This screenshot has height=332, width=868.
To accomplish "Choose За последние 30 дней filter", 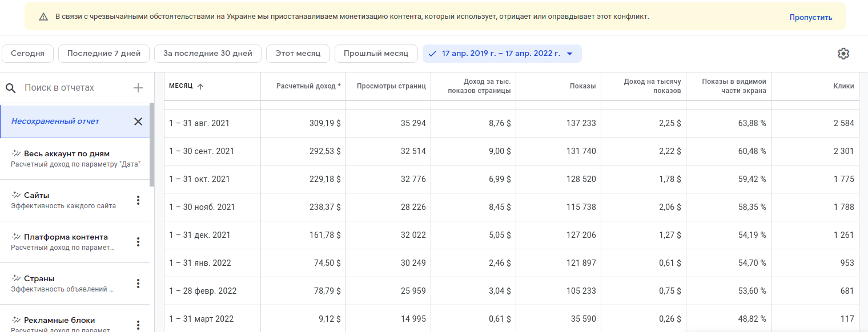I will point(208,54).
